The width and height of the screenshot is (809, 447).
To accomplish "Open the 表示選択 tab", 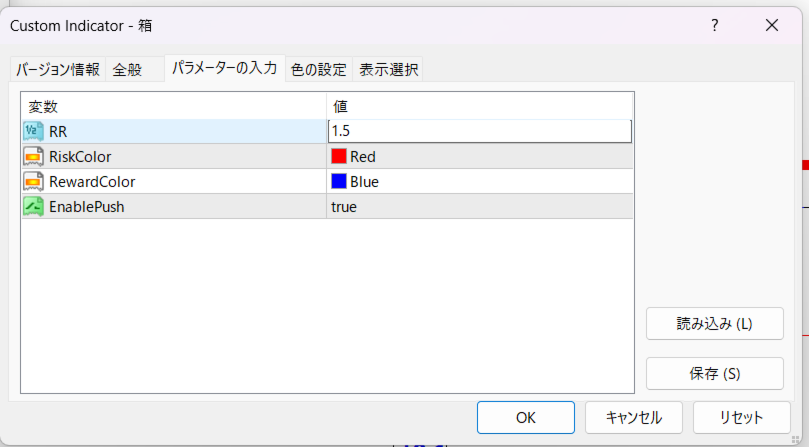I will point(389,69).
